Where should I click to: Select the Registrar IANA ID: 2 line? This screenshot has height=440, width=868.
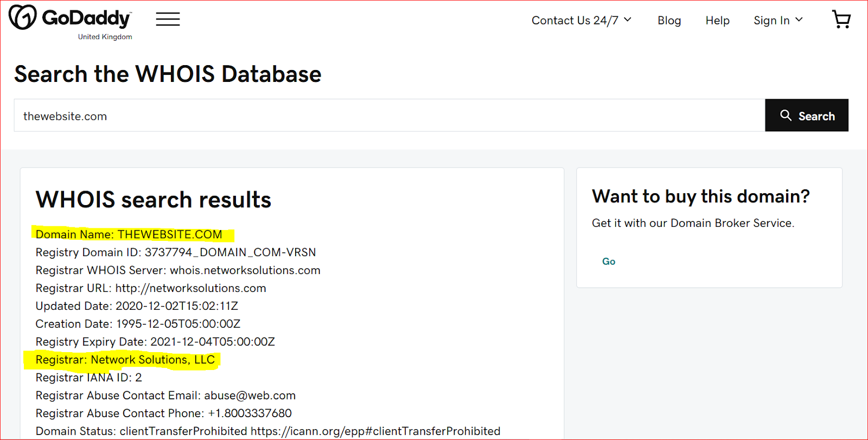88,378
